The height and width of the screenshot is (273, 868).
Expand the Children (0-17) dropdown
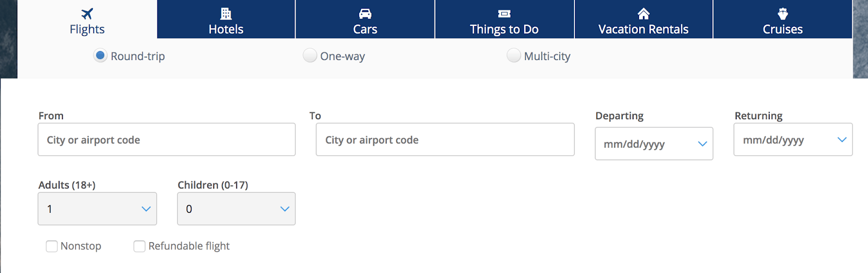point(236,209)
